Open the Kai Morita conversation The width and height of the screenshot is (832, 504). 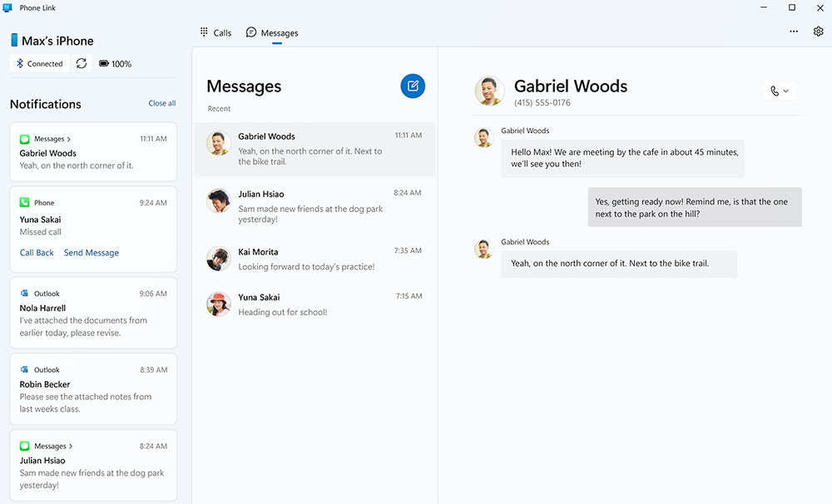pos(314,258)
